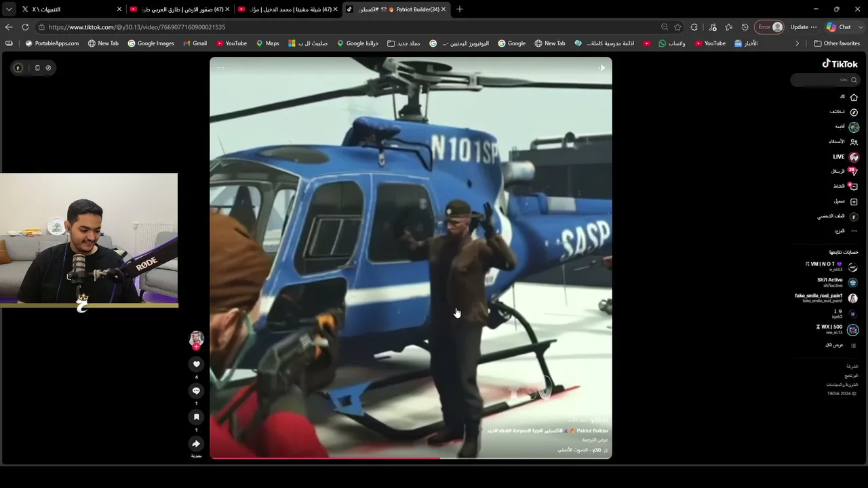Image resolution: width=868 pixels, height=488 pixels.
Task: Like the video with the heart icon
Action: click(x=196, y=364)
